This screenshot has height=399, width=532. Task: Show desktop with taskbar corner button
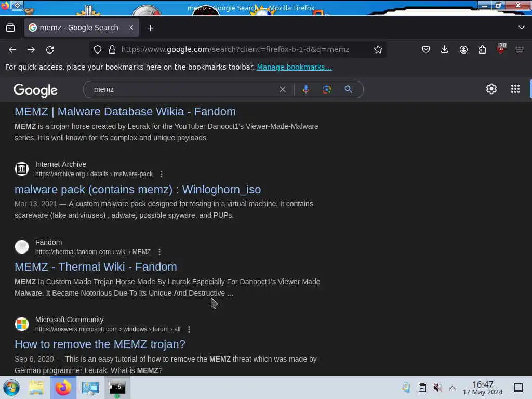(518, 388)
